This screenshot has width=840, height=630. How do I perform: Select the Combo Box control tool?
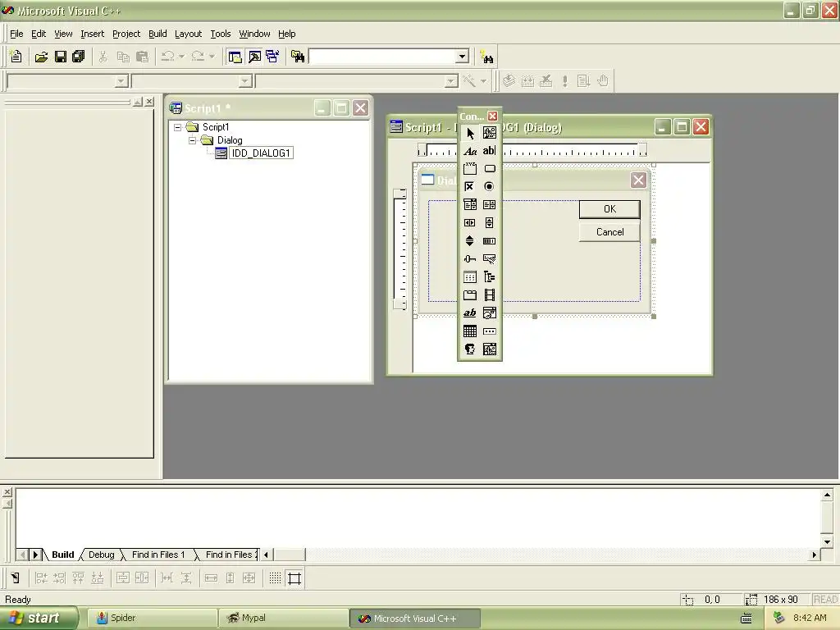tap(470, 204)
